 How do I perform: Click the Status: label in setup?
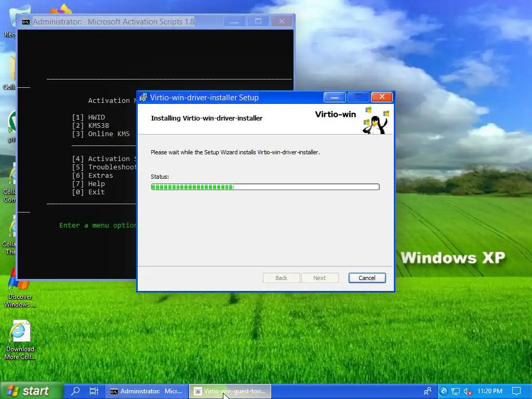160,177
